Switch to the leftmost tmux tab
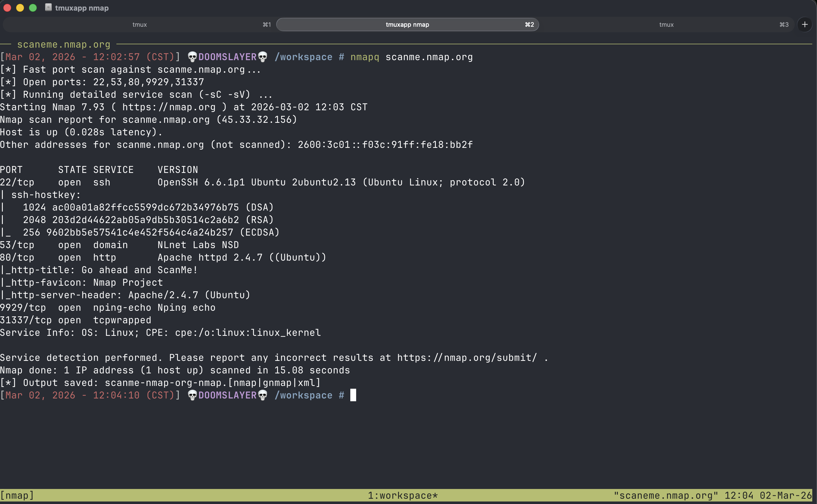The image size is (817, 504). click(x=140, y=24)
